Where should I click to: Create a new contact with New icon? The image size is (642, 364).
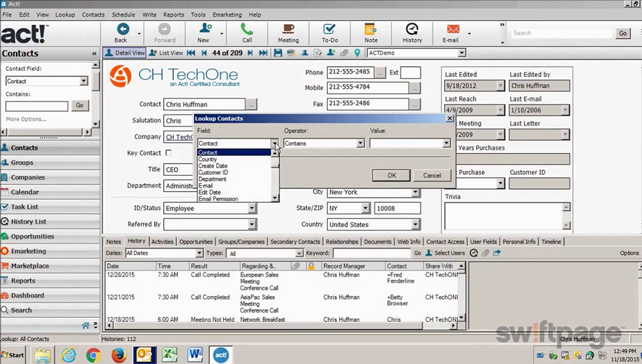(x=204, y=33)
